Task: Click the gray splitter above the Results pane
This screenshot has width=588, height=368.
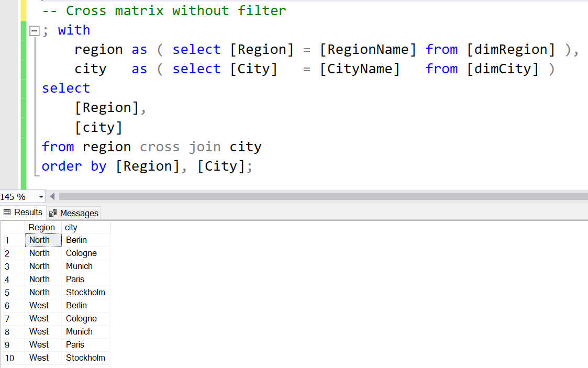Action: 293,204
